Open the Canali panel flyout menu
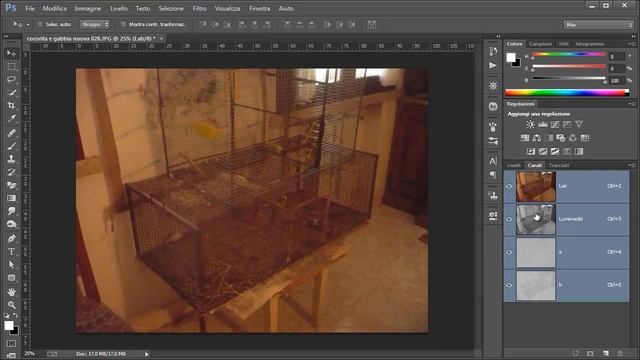The height and width of the screenshot is (360, 640). point(631,165)
